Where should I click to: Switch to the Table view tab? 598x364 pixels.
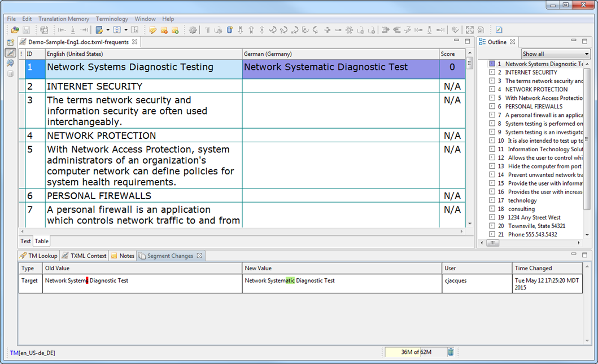click(x=42, y=241)
